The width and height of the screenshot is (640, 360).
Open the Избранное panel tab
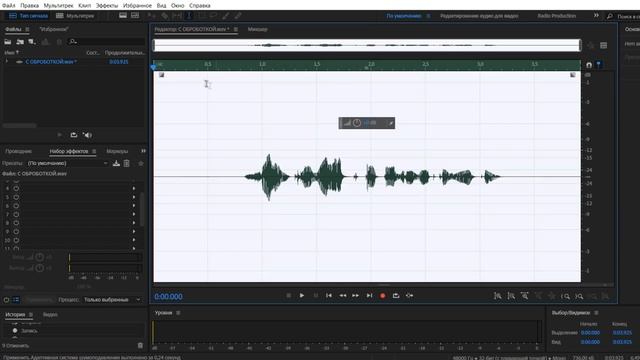click(54, 29)
